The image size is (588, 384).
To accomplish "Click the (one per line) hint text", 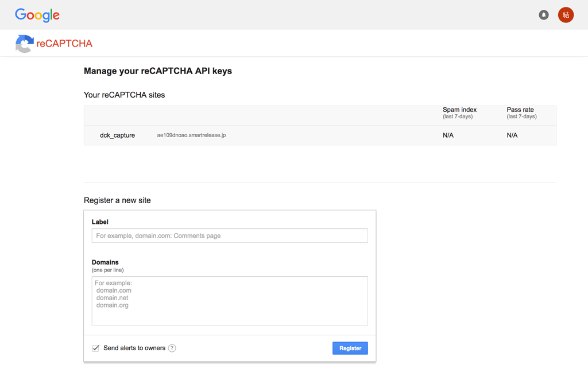I will click(107, 270).
